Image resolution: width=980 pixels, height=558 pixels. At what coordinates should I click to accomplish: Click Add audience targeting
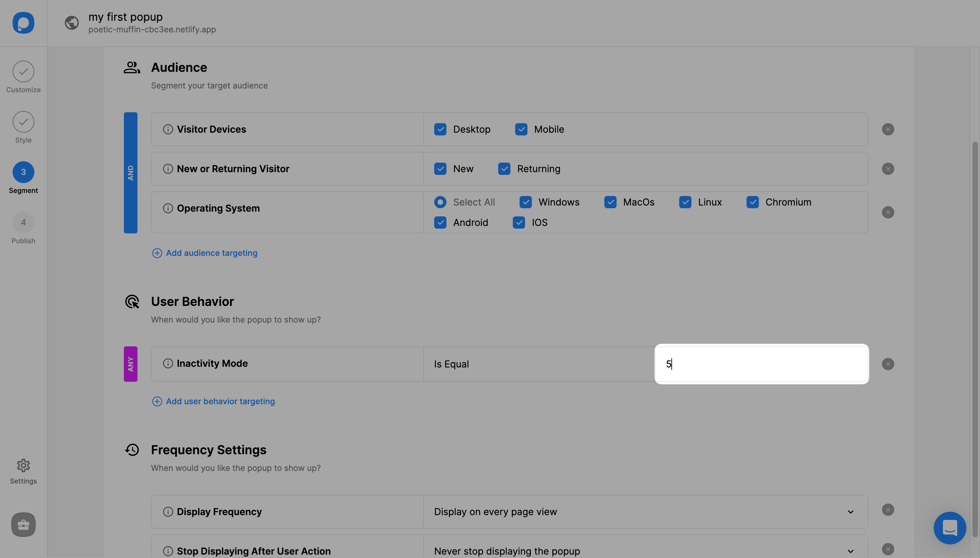pos(204,252)
